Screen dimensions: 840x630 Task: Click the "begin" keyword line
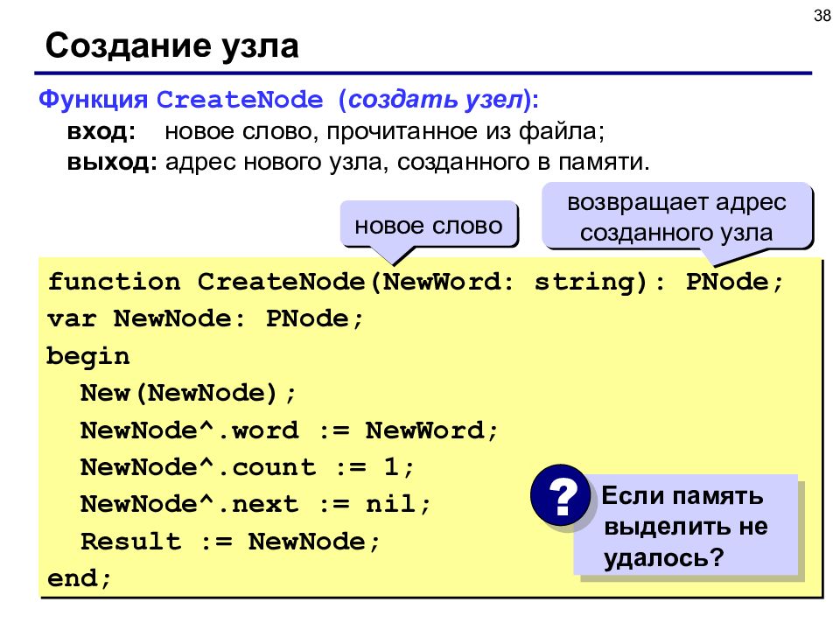pos(88,357)
